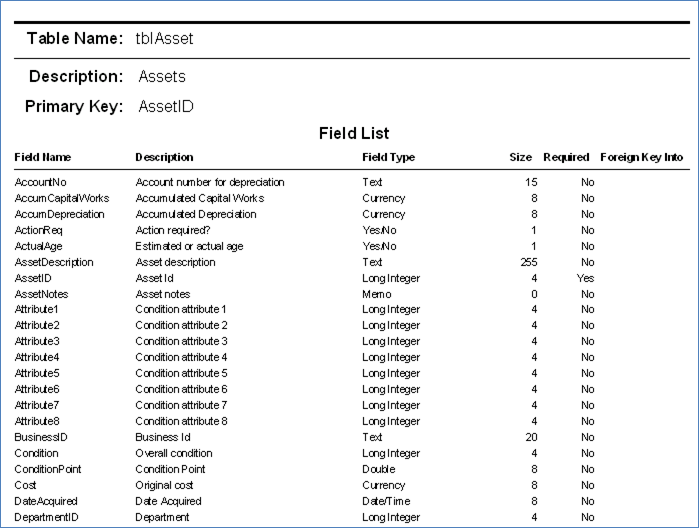Click the Foreign Key Into column header
Screen dimensions: 699x528
click(x=641, y=157)
